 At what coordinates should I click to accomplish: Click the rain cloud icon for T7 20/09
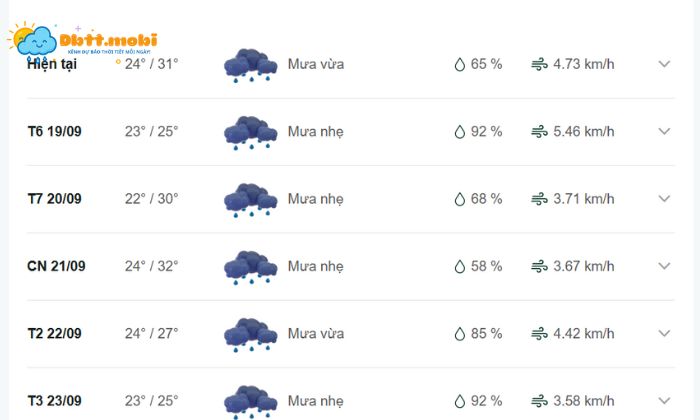250,199
